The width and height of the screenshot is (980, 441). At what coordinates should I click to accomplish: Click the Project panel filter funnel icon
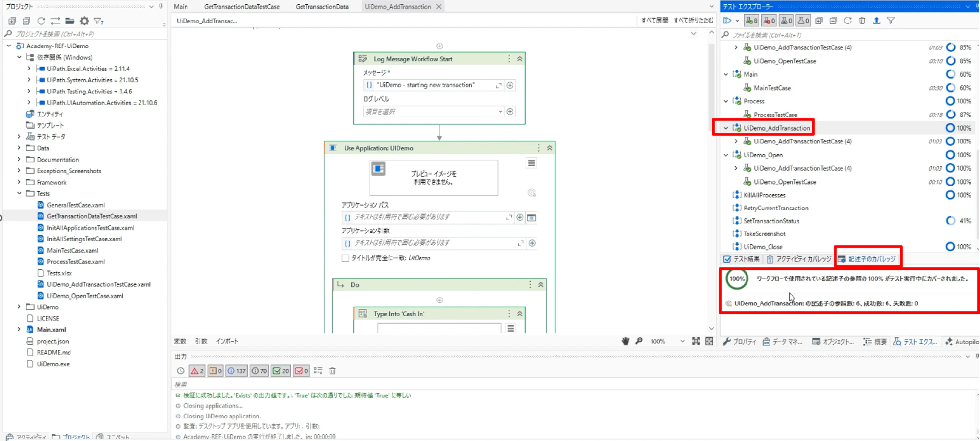[x=98, y=21]
